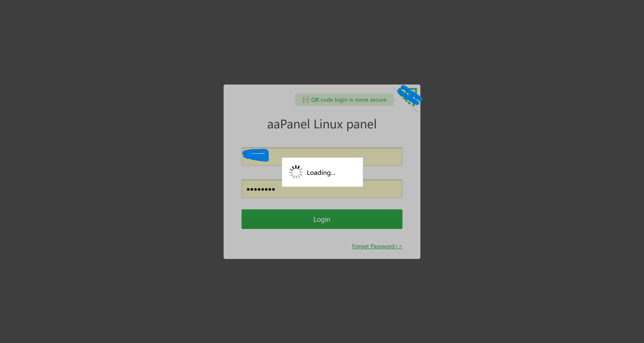Image resolution: width=644 pixels, height=343 pixels.
Task: Click the masked password dots
Action: click(x=261, y=190)
